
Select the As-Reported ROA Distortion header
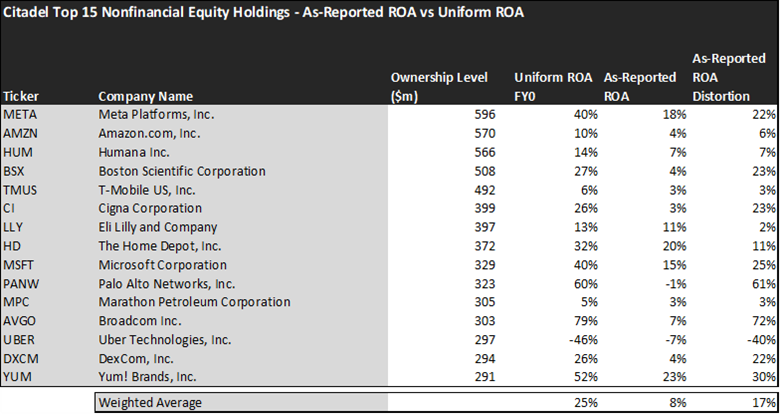[729, 77]
